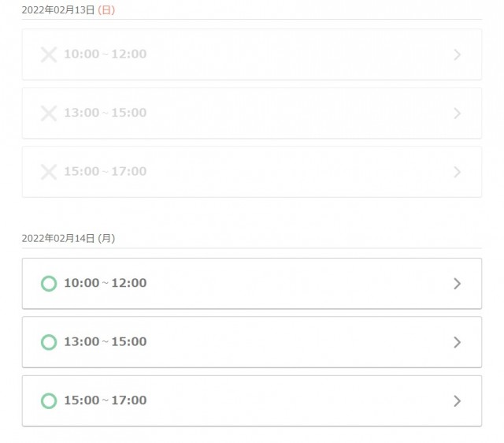Select the available circle icon for Feb 14 13:00~15:00
The width and height of the screenshot is (504, 443).
[49, 341]
